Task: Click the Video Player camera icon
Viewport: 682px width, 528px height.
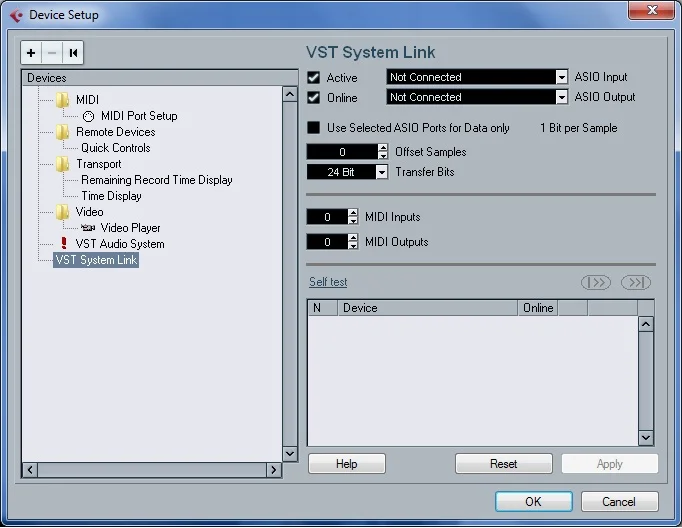Action: tap(88, 227)
